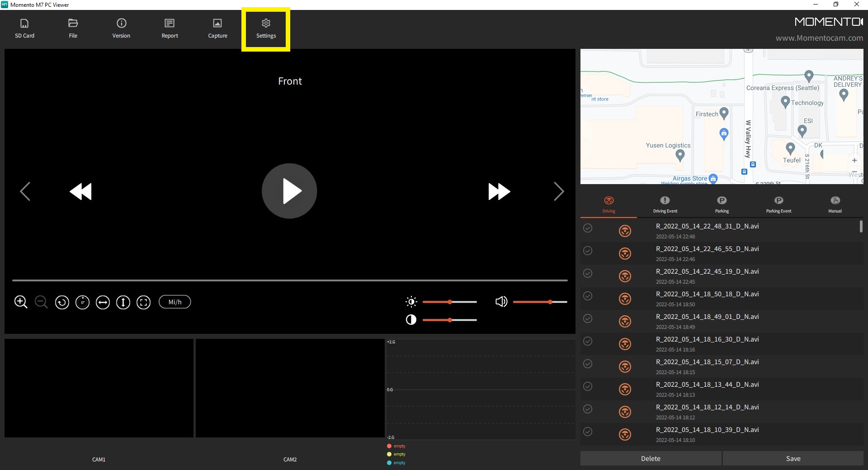868x470 pixels.
Task: Switch to the Parking Event tab
Action: tap(778, 204)
